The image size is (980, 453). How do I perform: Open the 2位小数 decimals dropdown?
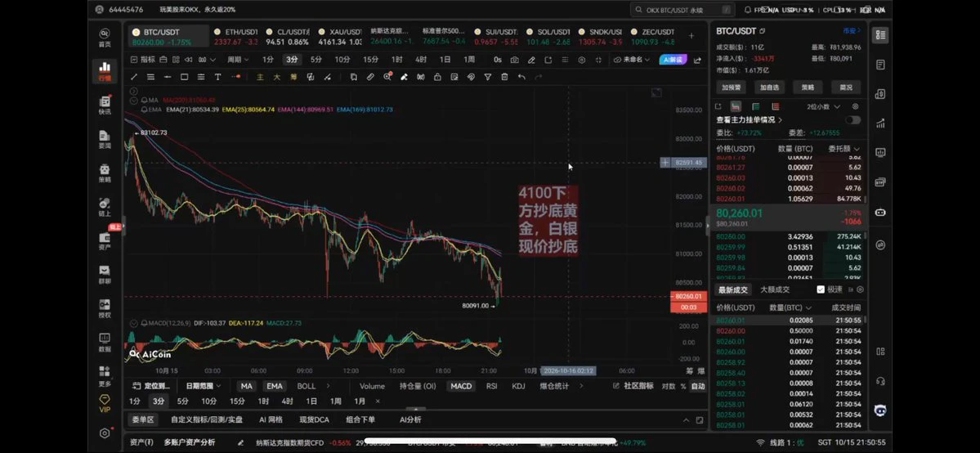823,106
